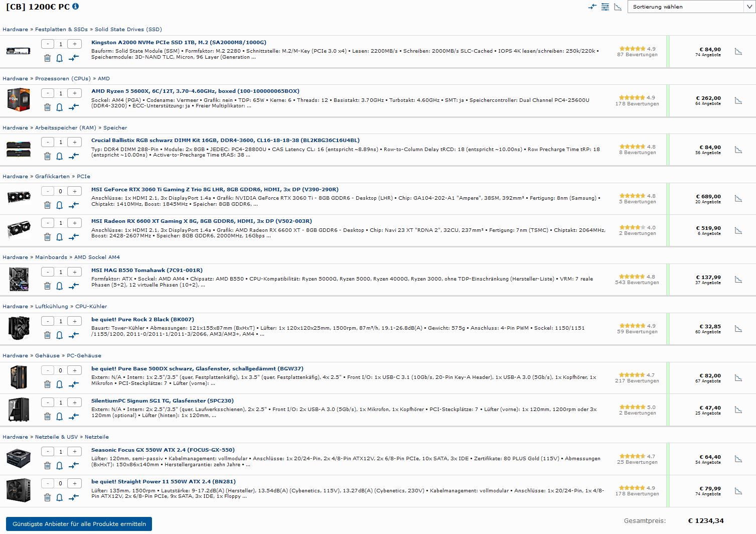Viewport: 756px width, 534px height.
Task: Decrease quantity of the AMD Ryzen 5 5600X
Action: click(48, 93)
